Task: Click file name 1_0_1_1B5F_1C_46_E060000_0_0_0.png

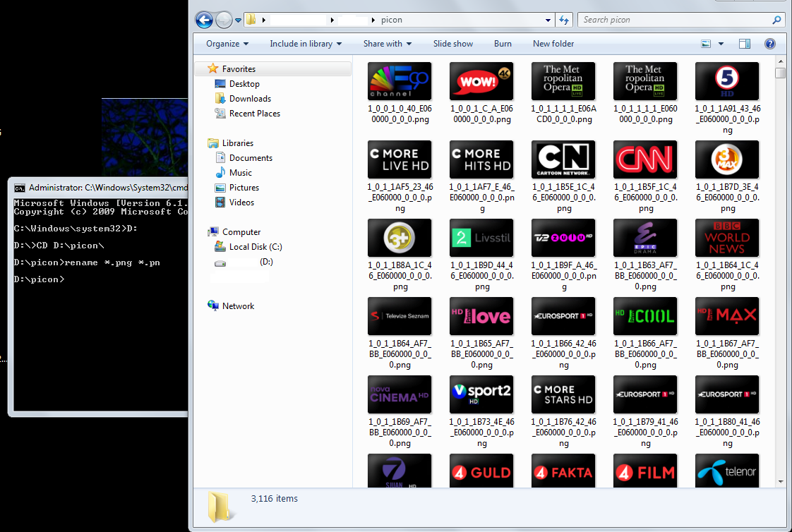Action: pos(645,198)
